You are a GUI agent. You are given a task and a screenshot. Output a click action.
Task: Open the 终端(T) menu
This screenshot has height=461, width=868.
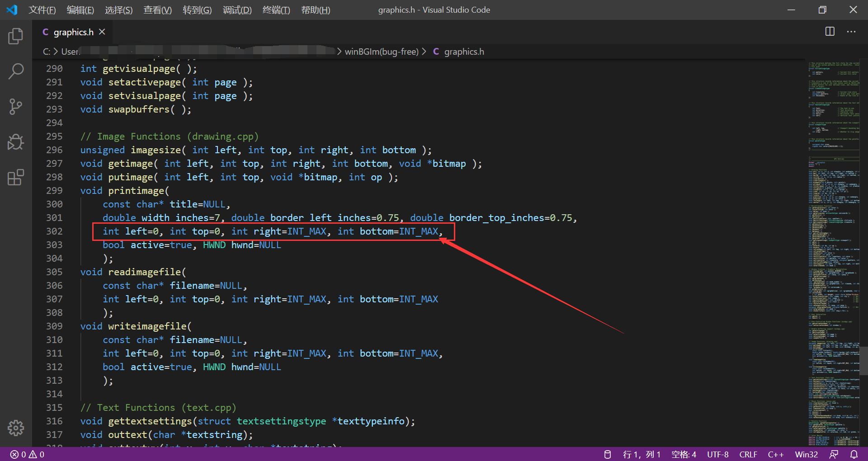(276, 9)
